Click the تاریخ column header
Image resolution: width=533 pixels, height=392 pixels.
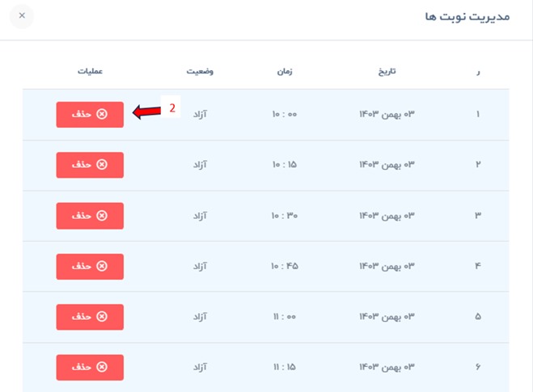pos(387,71)
